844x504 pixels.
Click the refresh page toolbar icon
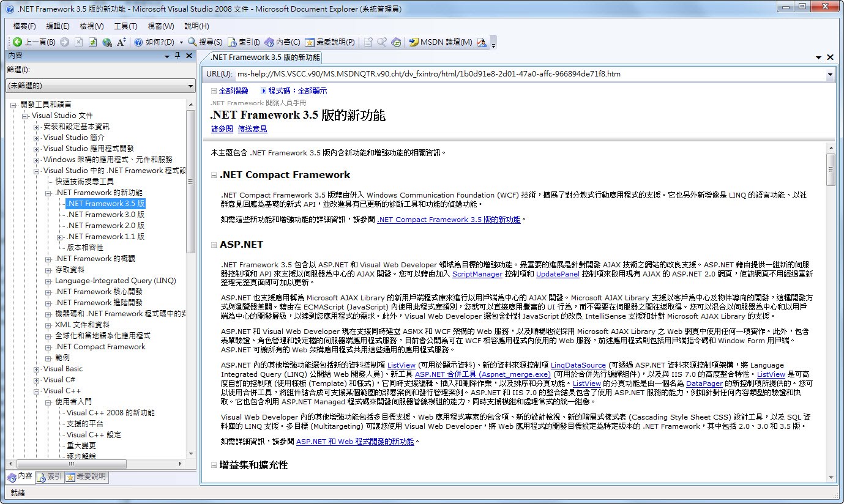click(93, 42)
